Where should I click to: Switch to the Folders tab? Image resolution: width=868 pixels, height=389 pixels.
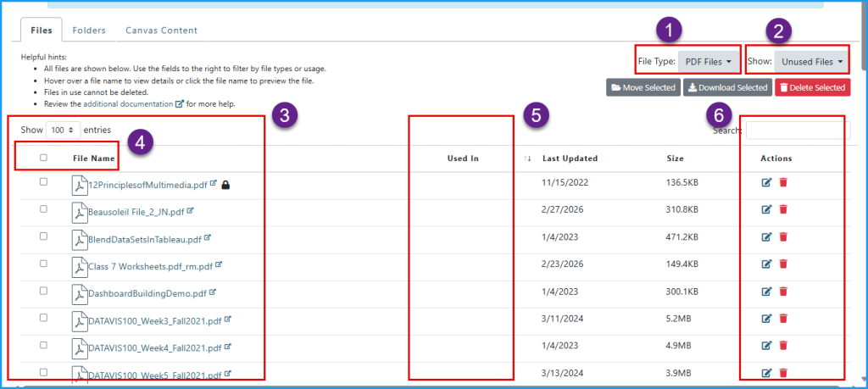[x=89, y=31]
